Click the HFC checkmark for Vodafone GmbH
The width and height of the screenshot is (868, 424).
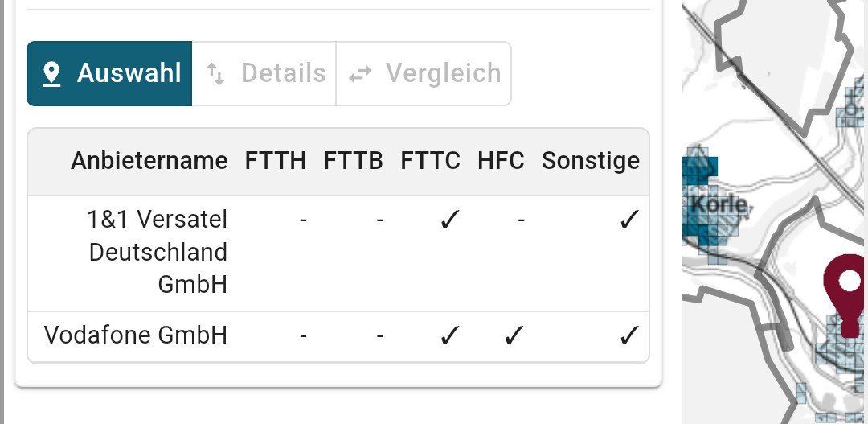513,336
